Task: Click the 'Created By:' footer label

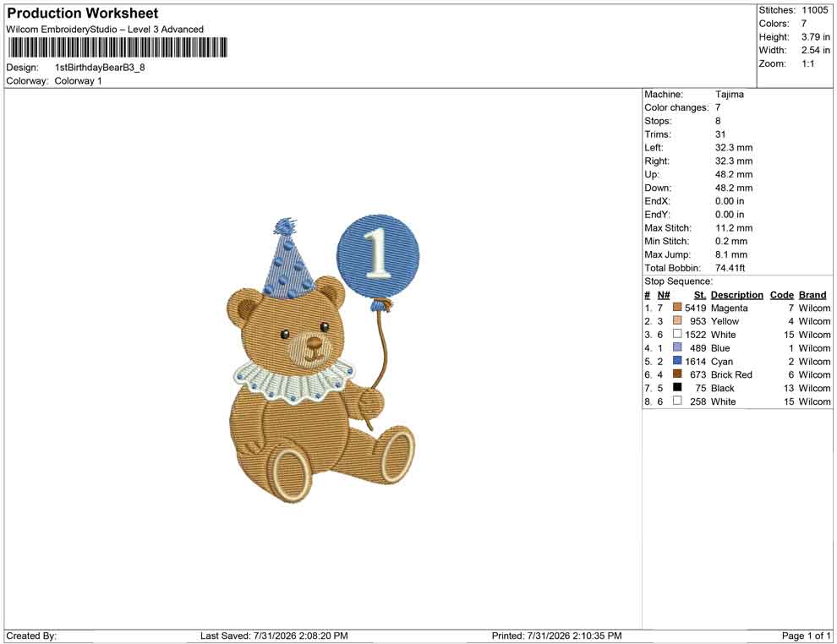Action: coord(31,636)
